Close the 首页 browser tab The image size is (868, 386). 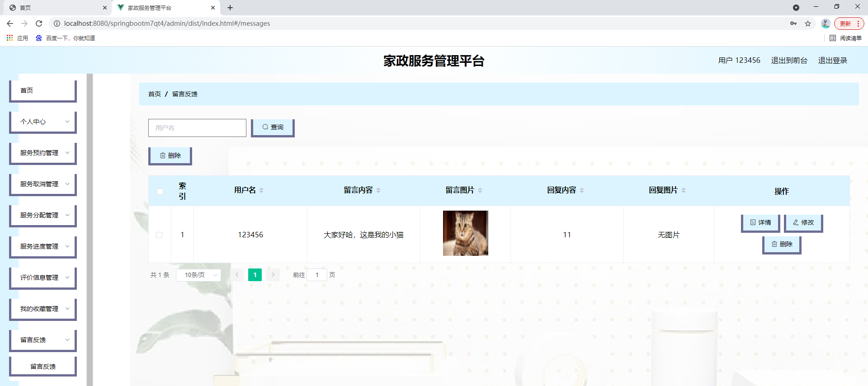click(x=105, y=8)
